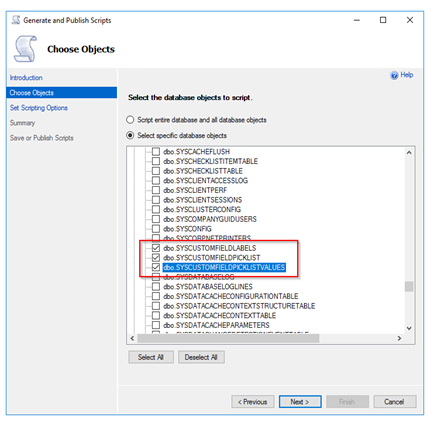This screenshot has height=423, width=441.
Task: Select dbo.SYSCOMPANYGUIDUSERS table name
Action: point(210,219)
